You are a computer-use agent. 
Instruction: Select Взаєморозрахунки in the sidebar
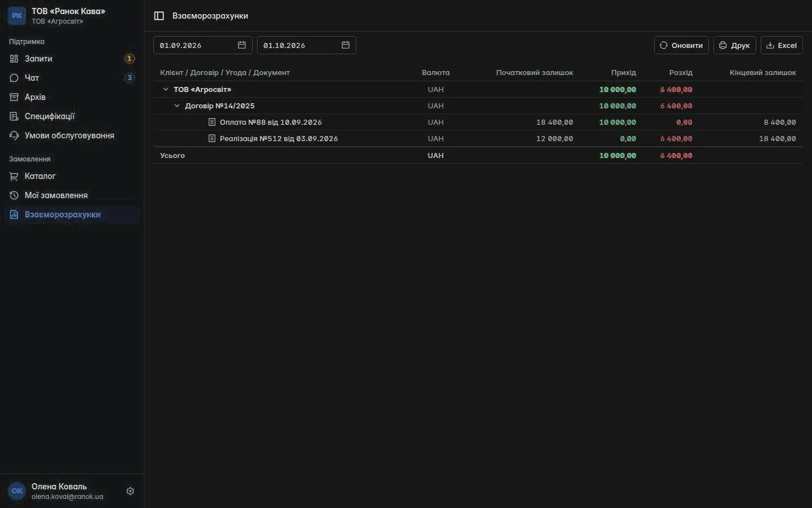coord(72,214)
